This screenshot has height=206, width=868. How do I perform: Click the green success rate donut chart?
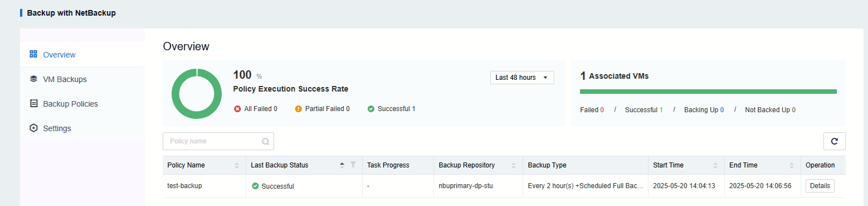[x=197, y=93]
